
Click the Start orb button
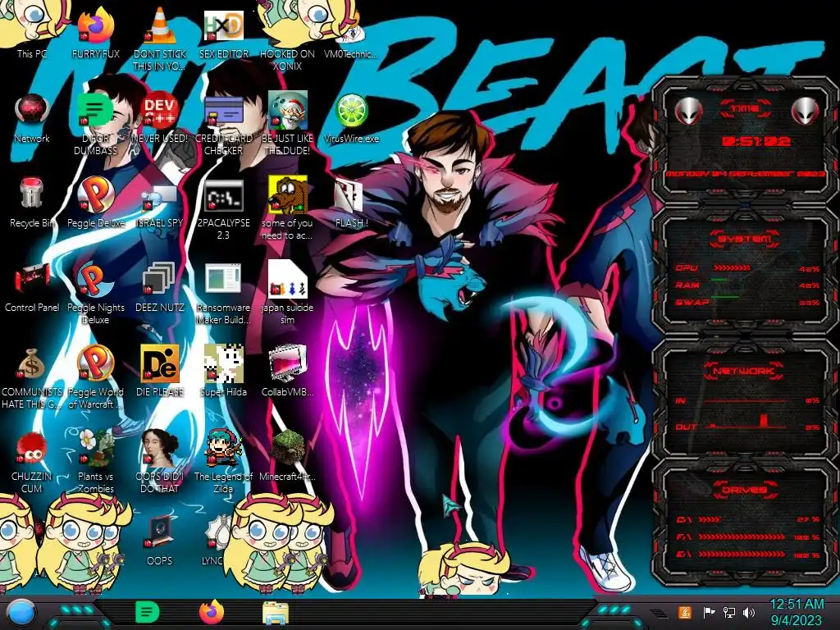coord(21,614)
